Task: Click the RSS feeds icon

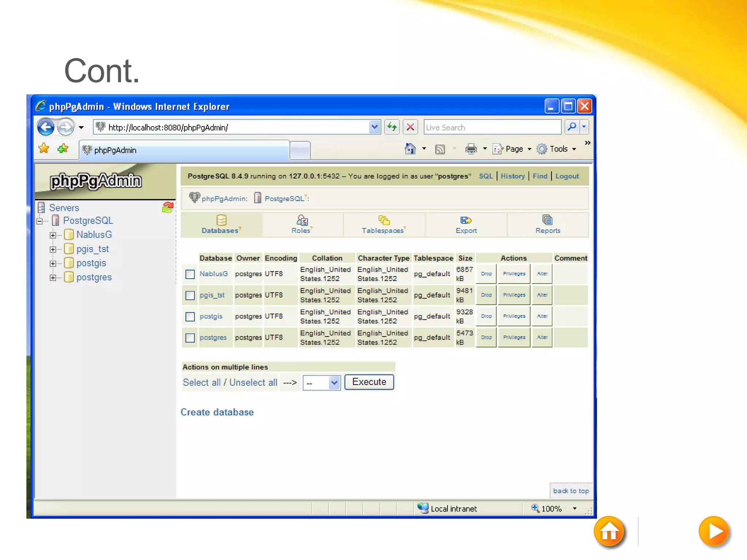Action: [x=440, y=149]
